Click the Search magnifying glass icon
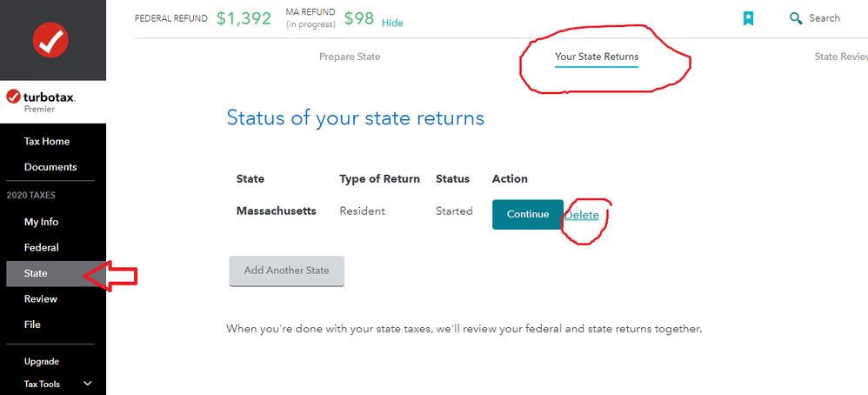 pos(796,19)
